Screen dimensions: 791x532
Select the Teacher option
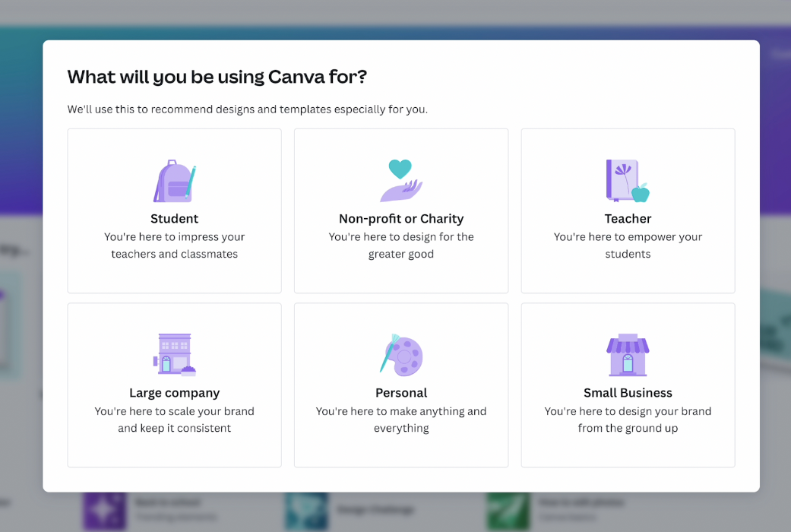coord(628,211)
